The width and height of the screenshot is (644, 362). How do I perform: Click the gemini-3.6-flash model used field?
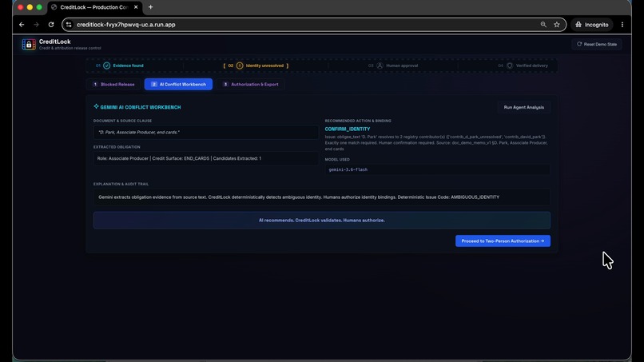pyautogui.click(x=437, y=169)
